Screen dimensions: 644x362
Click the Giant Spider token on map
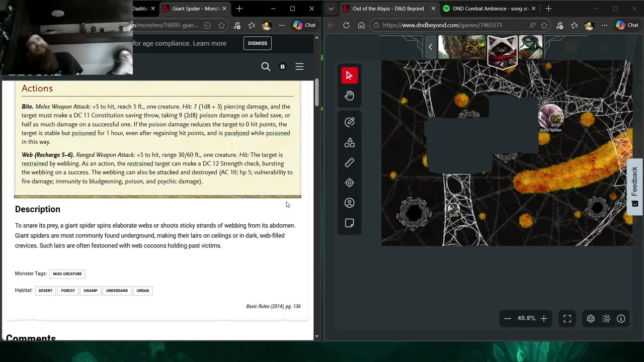pyautogui.click(x=550, y=117)
